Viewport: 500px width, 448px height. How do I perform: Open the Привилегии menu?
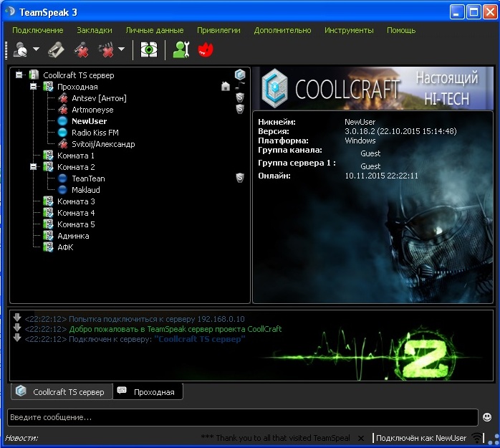tap(218, 30)
